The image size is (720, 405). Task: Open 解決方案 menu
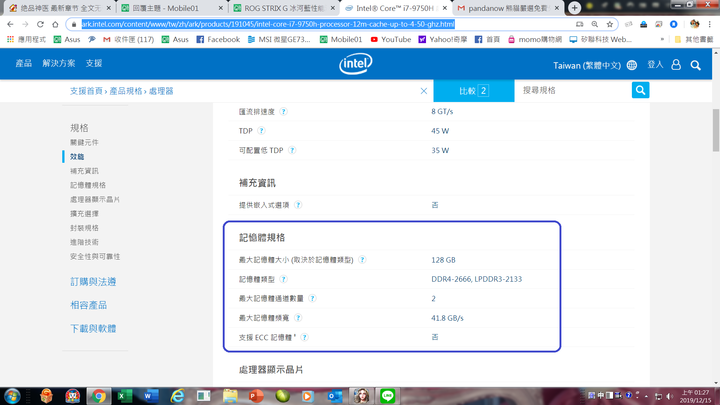pyautogui.click(x=59, y=63)
